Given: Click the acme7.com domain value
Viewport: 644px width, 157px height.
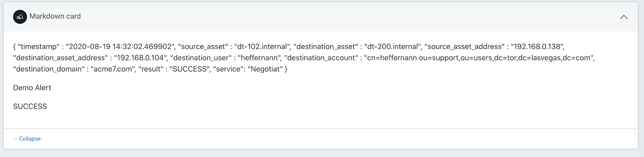Looking at the screenshot, I should coord(113,69).
